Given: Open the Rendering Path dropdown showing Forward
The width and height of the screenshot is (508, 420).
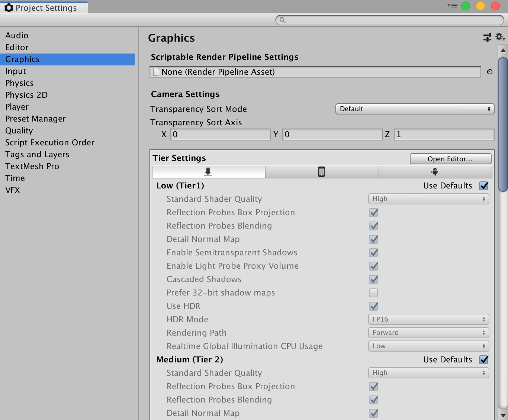Looking at the screenshot, I should [428, 332].
